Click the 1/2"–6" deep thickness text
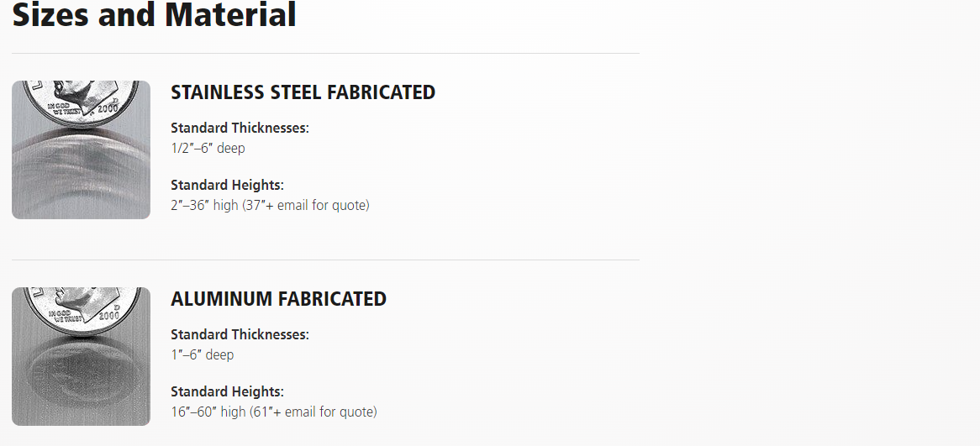 208,149
